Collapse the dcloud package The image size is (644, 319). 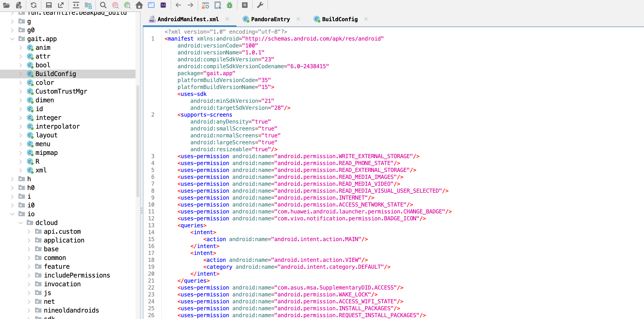pos(21,223)
